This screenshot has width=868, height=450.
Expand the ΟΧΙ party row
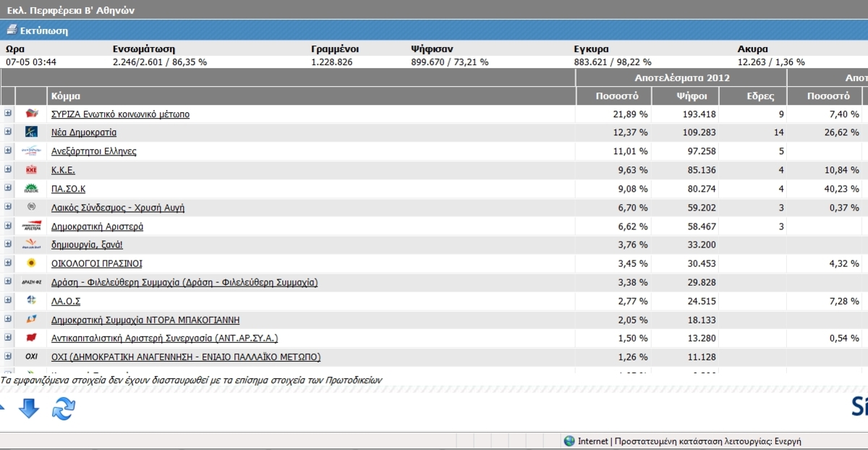coord(8,356)
